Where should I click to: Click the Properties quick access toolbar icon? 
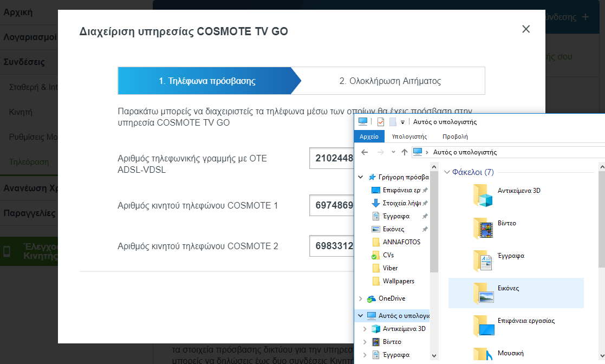(380, 121)
